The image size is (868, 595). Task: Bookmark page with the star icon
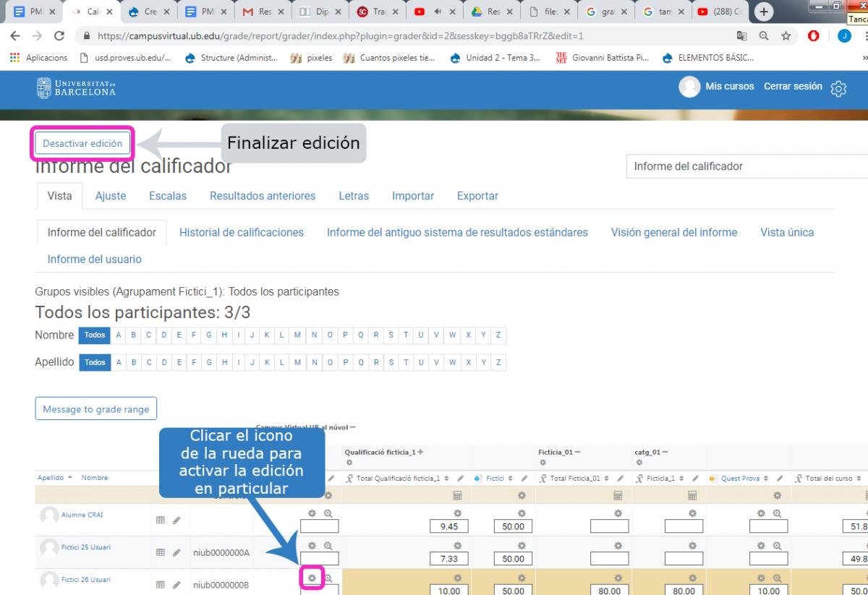pos(786,36)
